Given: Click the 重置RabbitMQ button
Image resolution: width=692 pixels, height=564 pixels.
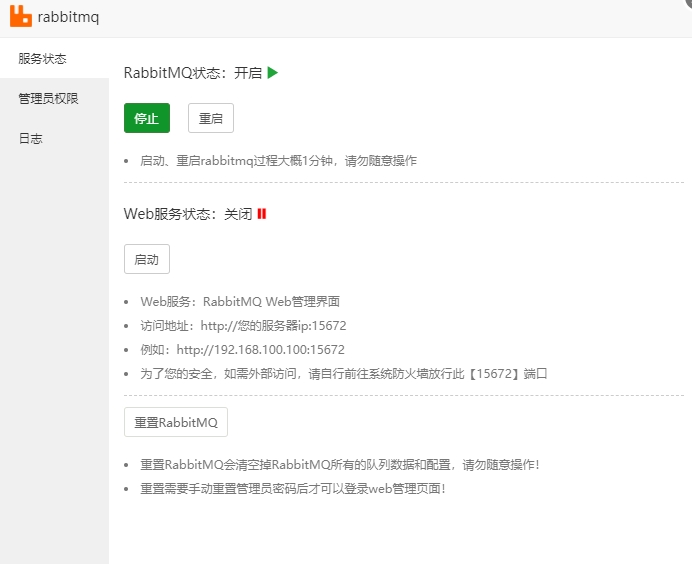Looking at the screenshot, I should coord(176,422).
